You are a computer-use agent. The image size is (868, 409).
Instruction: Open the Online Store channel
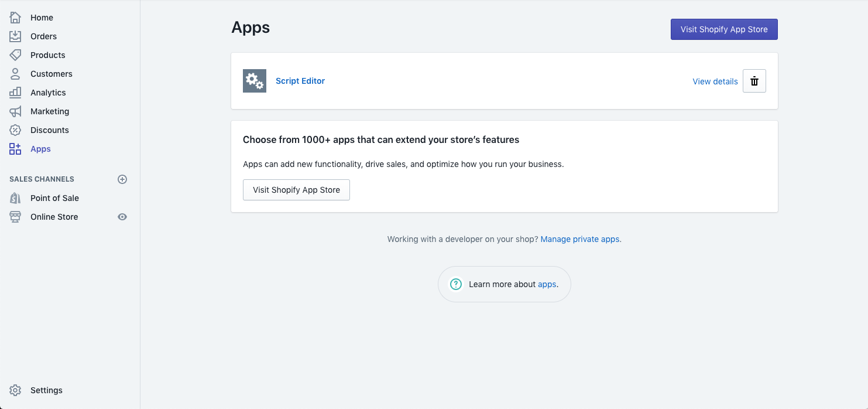point(54,217)
